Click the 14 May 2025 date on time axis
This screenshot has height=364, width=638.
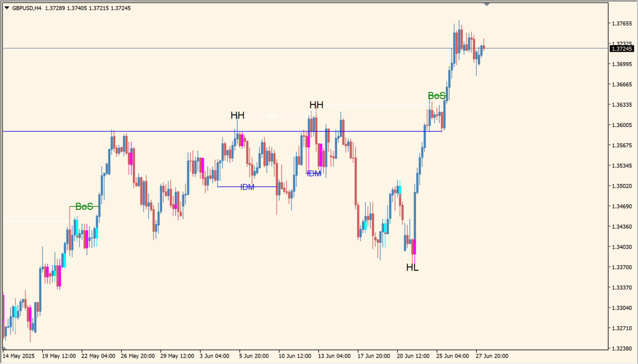(18, 356)
